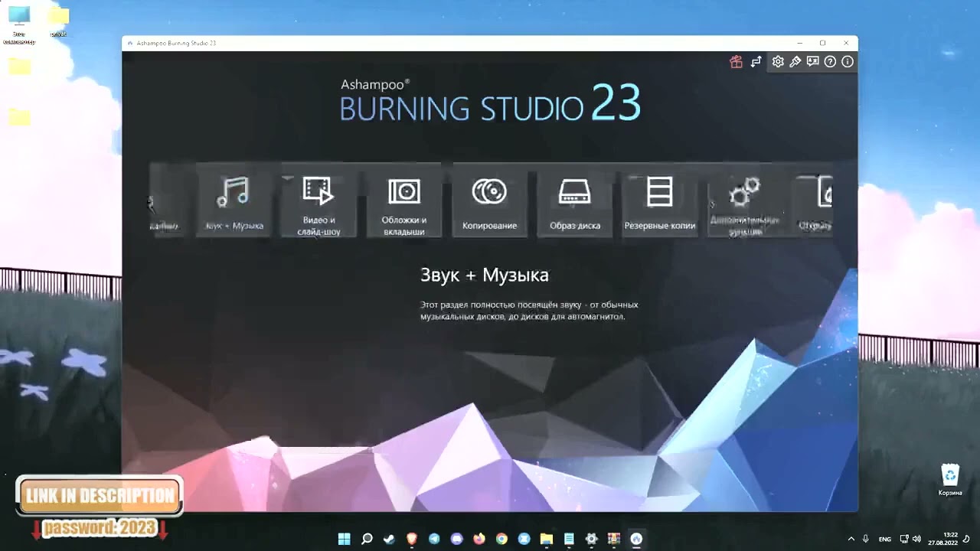The height and width of the screenshot is (551, 980).
Task: Launch Chrome from the taskbar
Action: pos(501,539)
